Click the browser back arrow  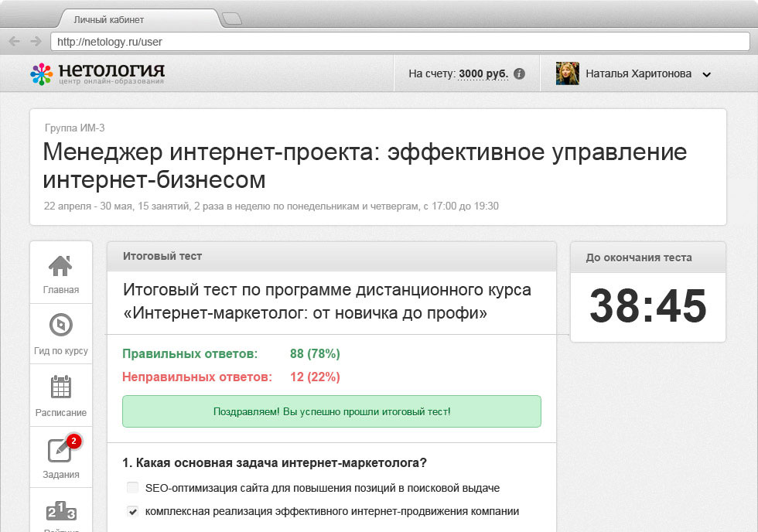click(x=15, y=41)
